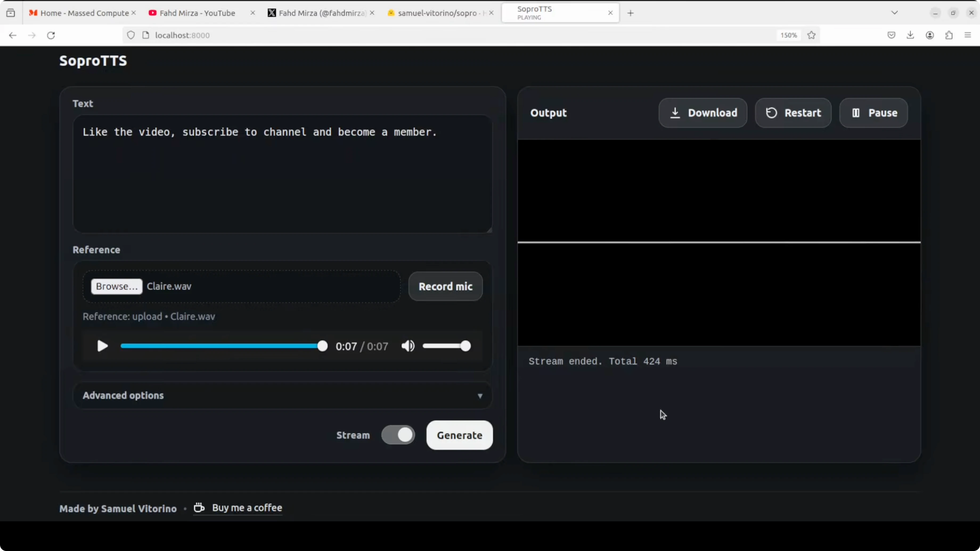Open the browser downloads panel
Screen dimensions: 980x551
910,35
